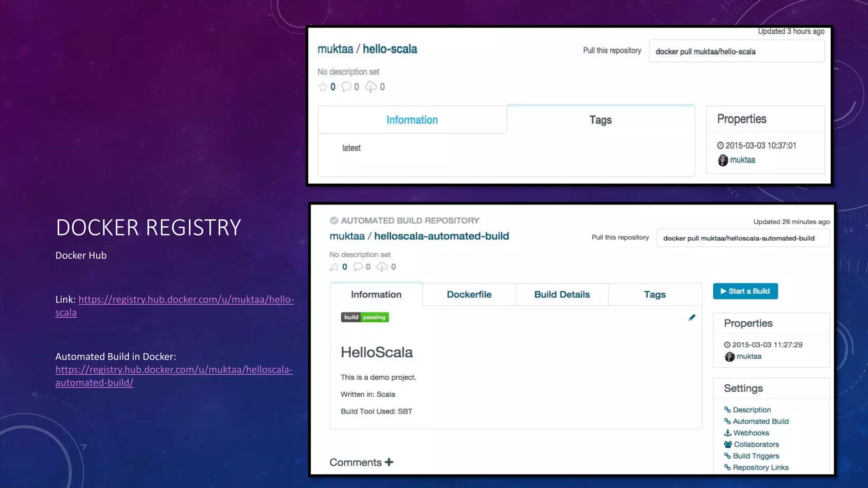Click star icon under helloscala-automated-build repository
The width and height of the screenshot is (868, 488).
click(334, 267)
